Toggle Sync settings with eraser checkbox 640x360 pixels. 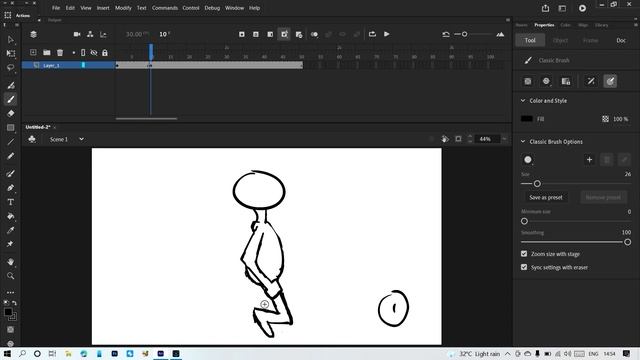[x=524, y=267]
